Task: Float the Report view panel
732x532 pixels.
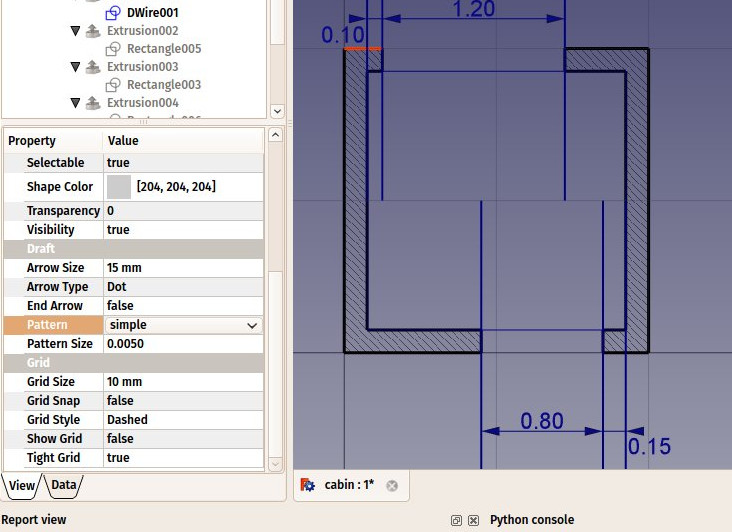Action: (456, 520)
